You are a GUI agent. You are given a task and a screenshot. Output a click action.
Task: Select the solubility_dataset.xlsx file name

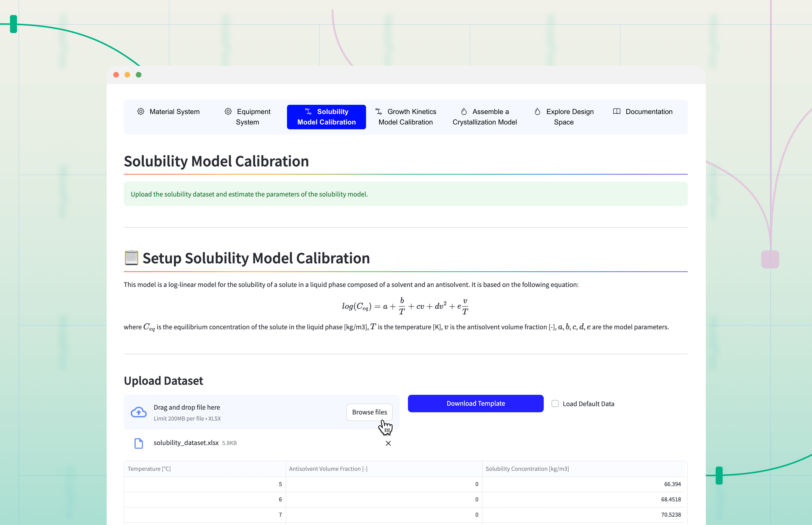pos(186,443)
